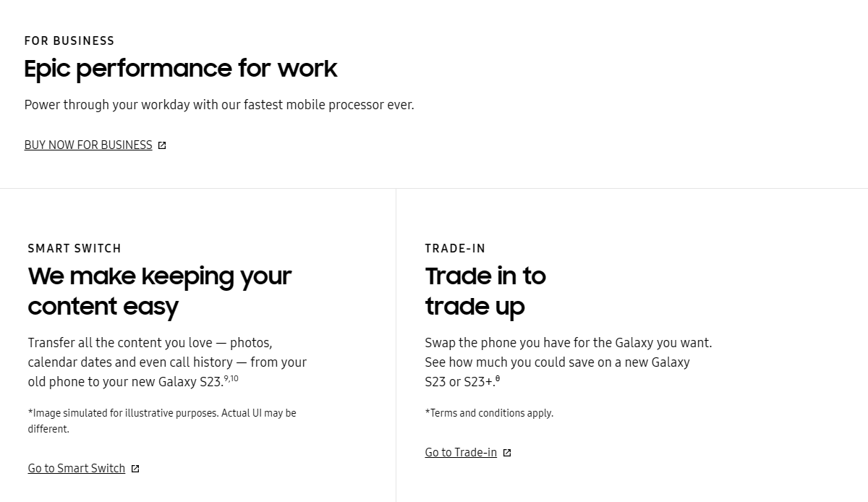Click the fastest mobile processor description text

[x=219, y=104]
